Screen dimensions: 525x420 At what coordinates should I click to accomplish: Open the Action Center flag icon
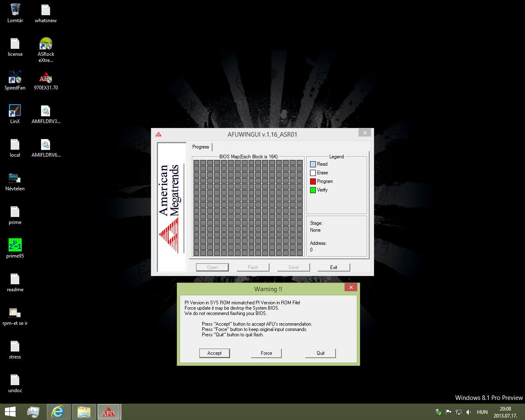[x=448, y=412]
